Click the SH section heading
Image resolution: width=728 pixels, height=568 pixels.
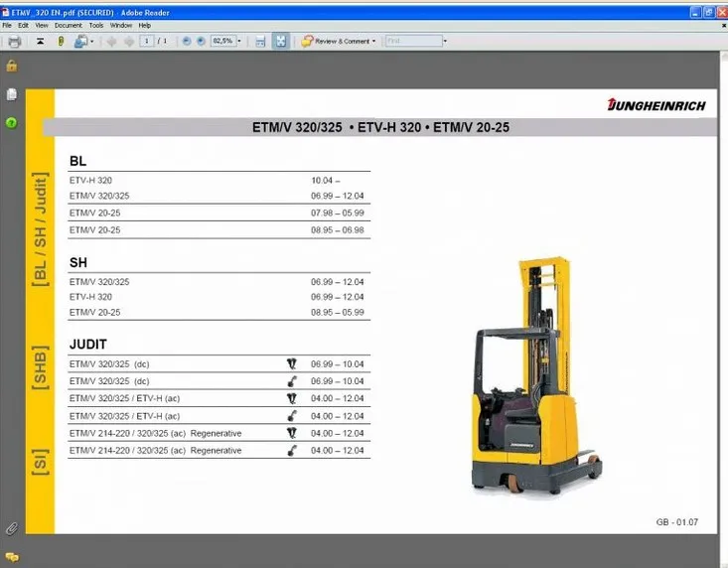[x=78, y=263]
